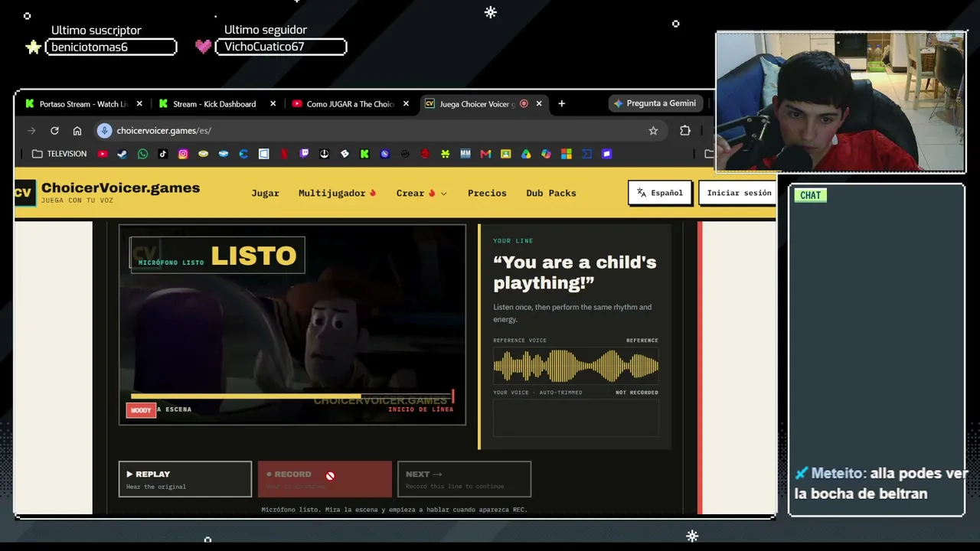Click the Meteito chat message
This screenshot has width=980, height=551.
880,484
